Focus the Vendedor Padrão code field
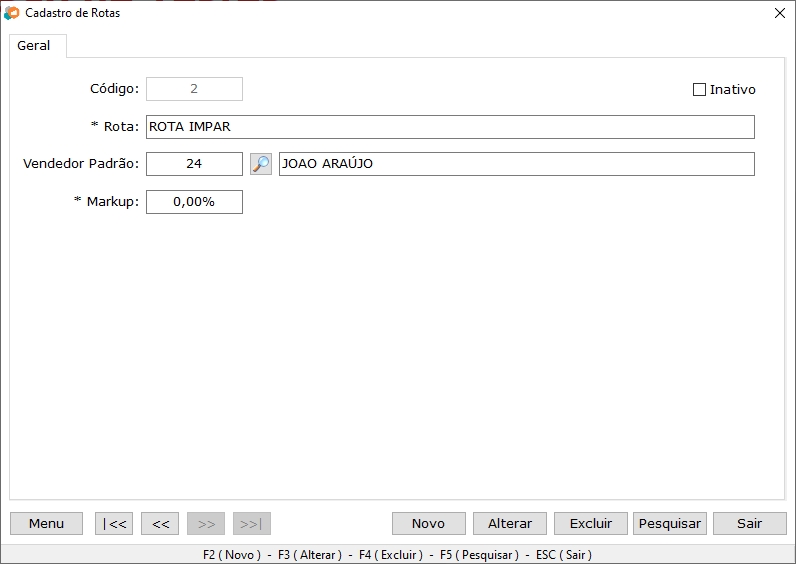796x564 pixels. (x=194, y=164)
